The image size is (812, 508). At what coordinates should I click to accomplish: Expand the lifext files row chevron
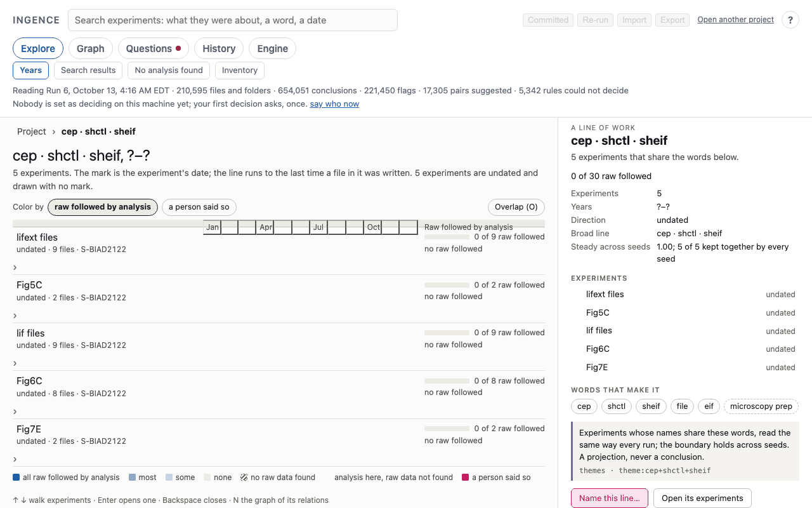click(15, 267)
